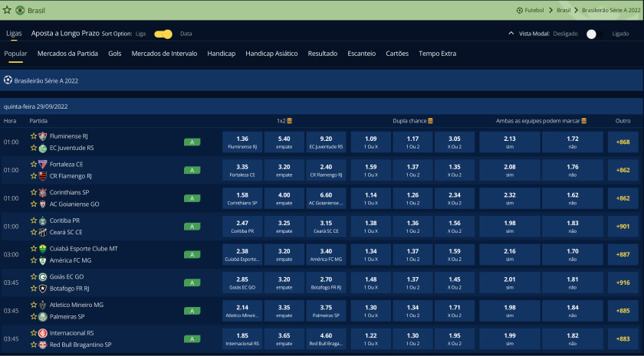This screenshot has height=356, width=644.
Task: Pick Coritiba double chance 1 Ou X at 1.38
Action: (x=371, y=227)
